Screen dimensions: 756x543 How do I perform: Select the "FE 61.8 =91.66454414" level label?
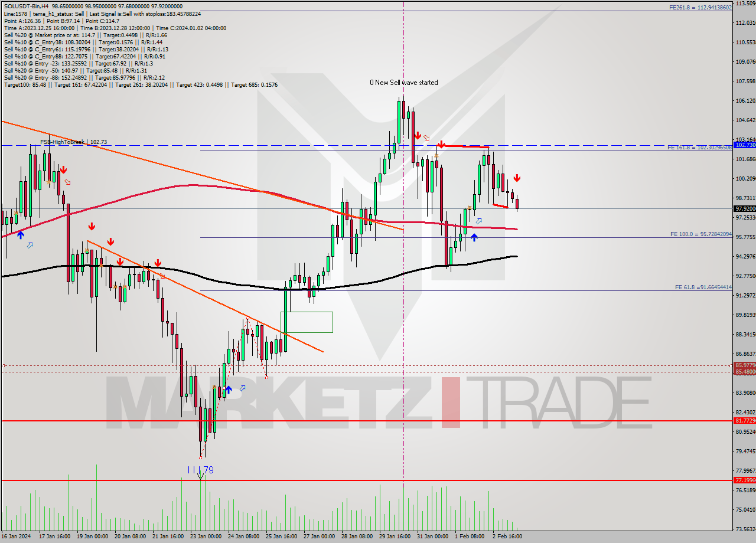click(x=703, y=287)
